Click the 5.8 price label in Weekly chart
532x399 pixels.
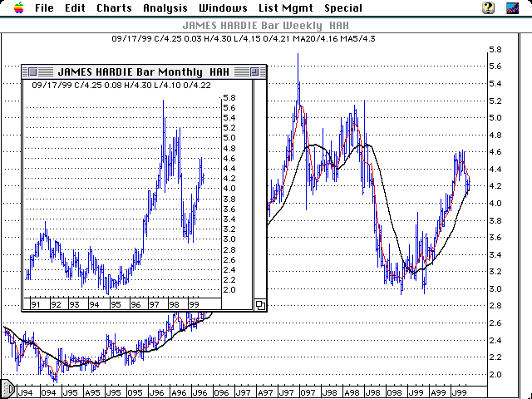pos(495,50)
